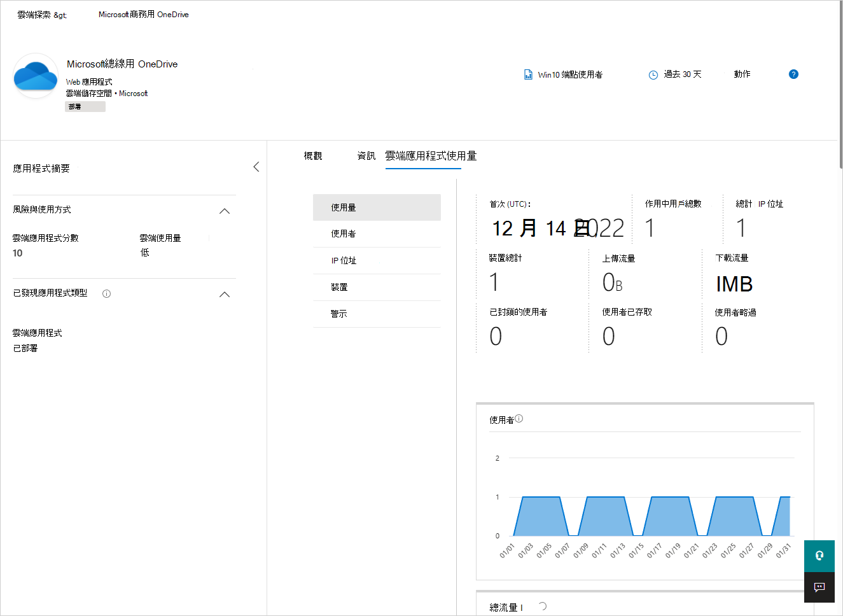Switch to the 概觀 tab
This screenshot has height=616, width=843.
point(312,155)
